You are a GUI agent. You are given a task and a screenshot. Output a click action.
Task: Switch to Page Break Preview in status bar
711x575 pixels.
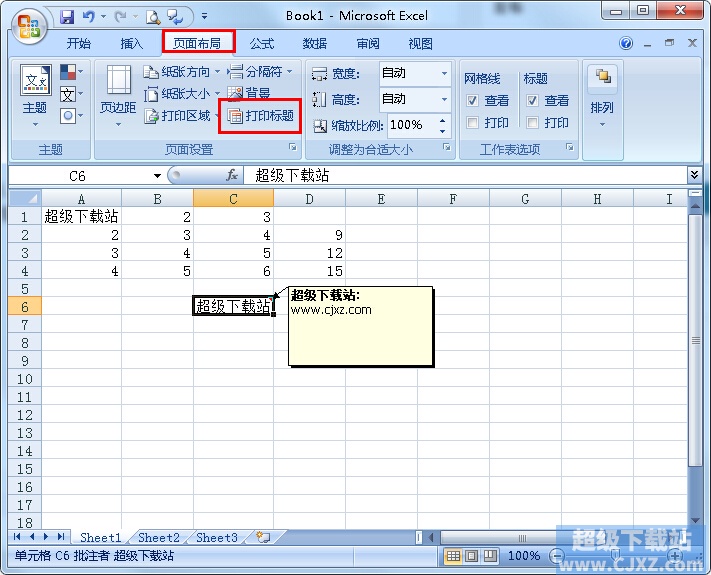click(490, 556)
